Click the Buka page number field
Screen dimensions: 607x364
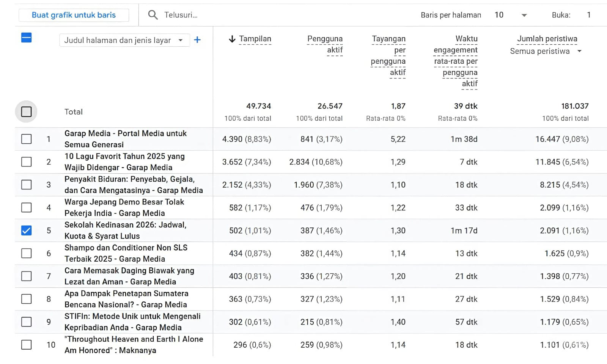[588, 15]
